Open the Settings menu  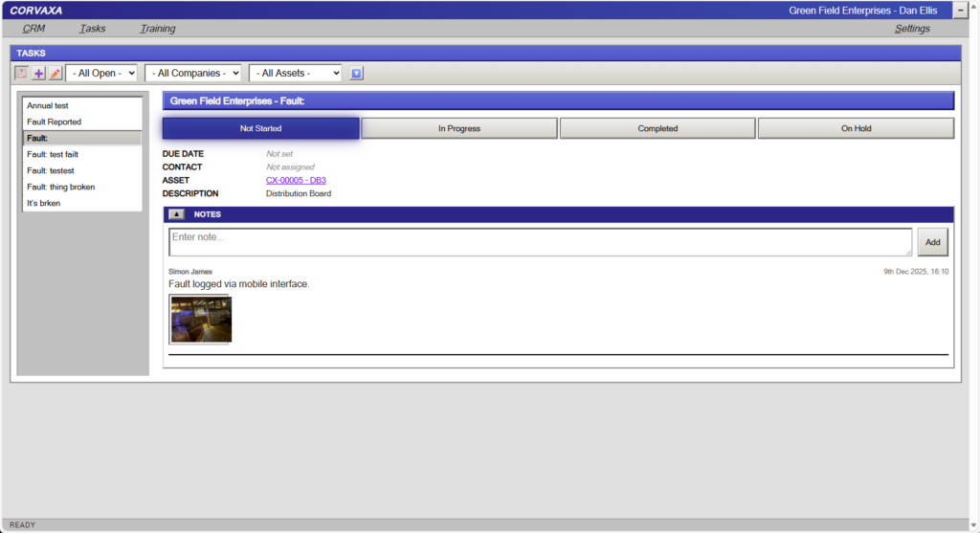point(911,29)
